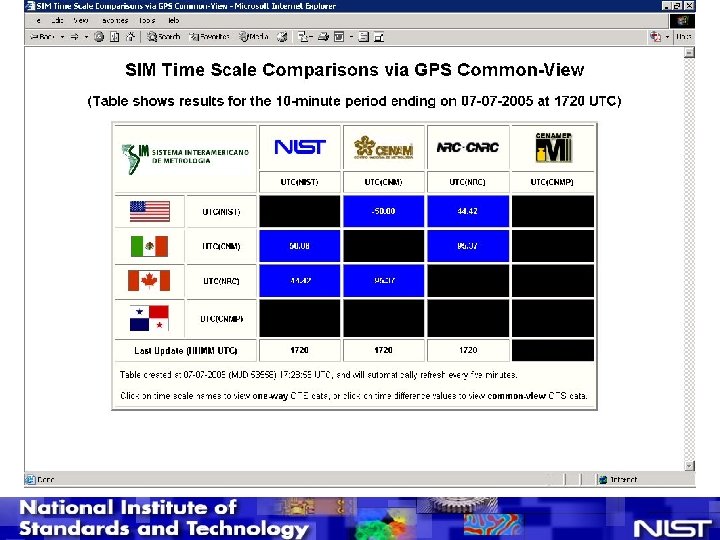The width and height of the screenshot is (720, 540).
Task: Click the NRC-CNRC logo in table header
Action: click(x=467, y=147)
